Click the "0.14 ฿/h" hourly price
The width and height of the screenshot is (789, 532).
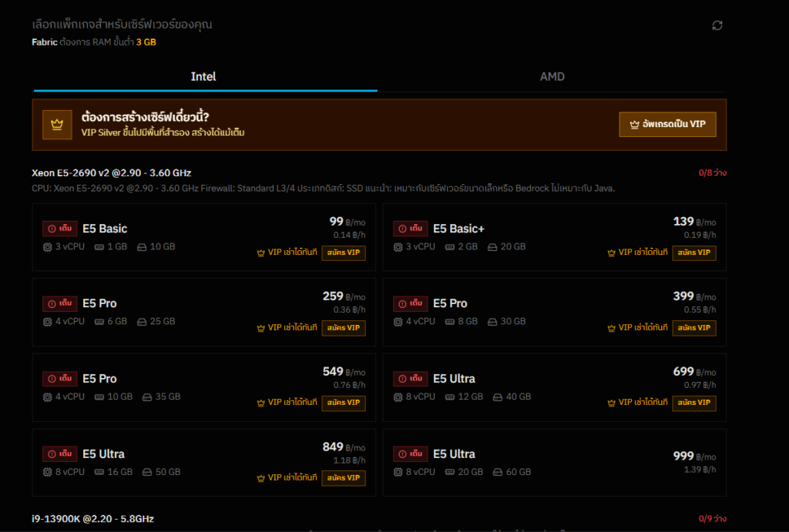pos(349,236)
